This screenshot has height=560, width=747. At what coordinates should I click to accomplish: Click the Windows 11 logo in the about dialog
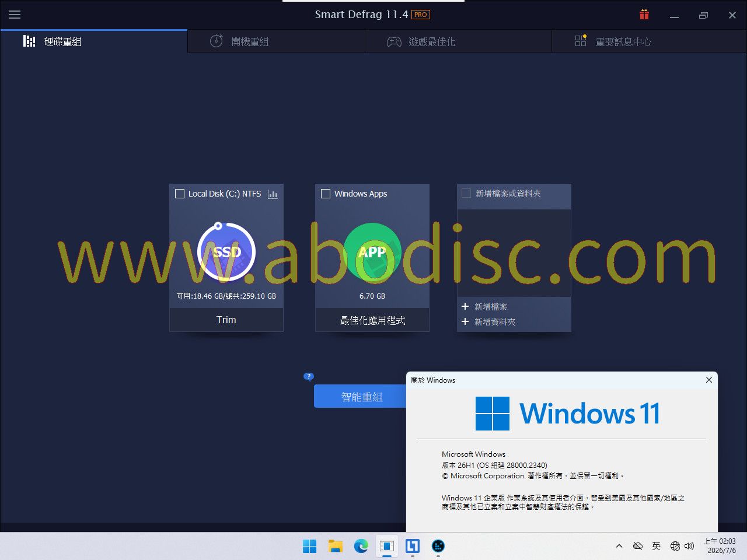[567, 414]
